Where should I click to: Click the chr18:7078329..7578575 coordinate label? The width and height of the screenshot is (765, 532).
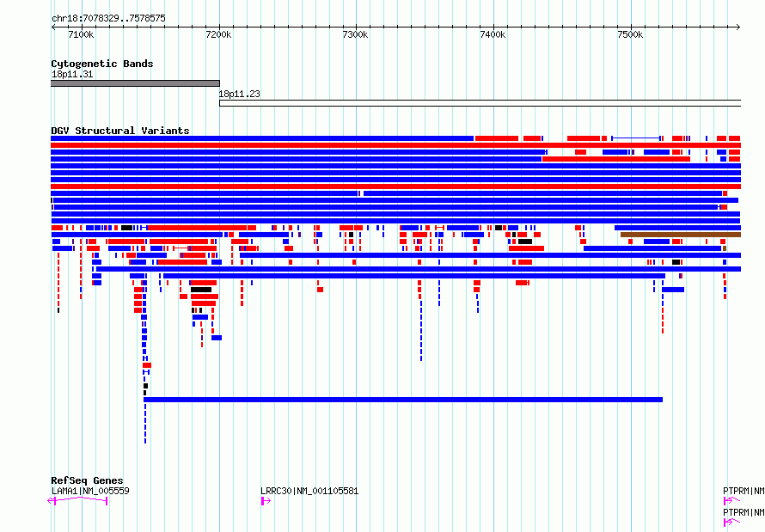pos(108,18)
